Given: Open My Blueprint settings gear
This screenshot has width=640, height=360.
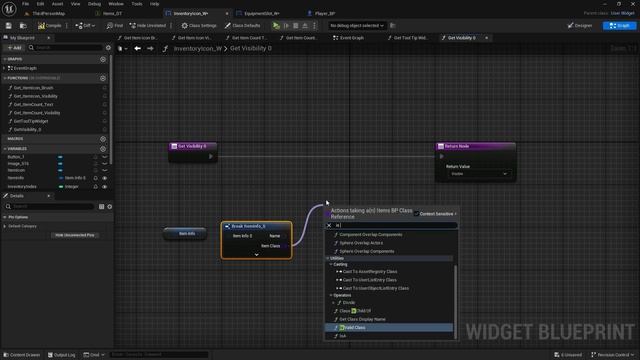Looking at the screenshot, I should click(x=108, y=48).
